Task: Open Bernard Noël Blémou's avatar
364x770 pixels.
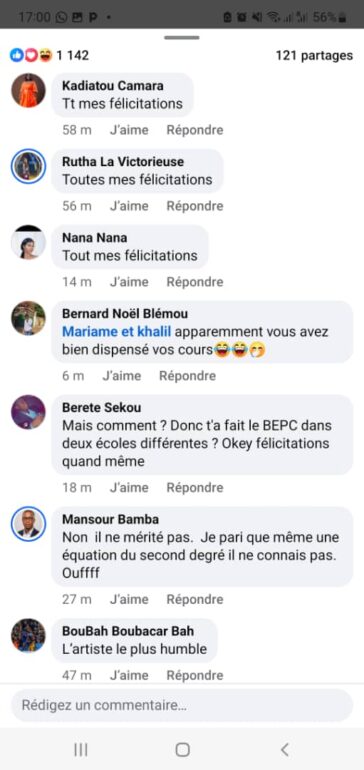Action: click(x=28, y=318)
